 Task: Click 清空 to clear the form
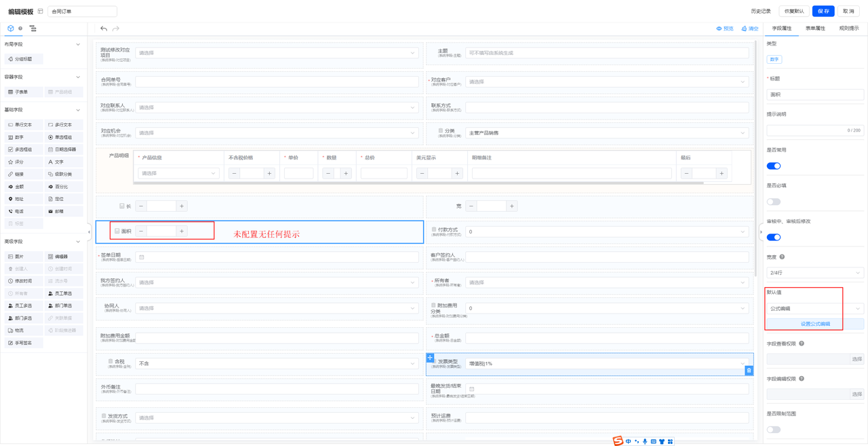tap(749, 29)
